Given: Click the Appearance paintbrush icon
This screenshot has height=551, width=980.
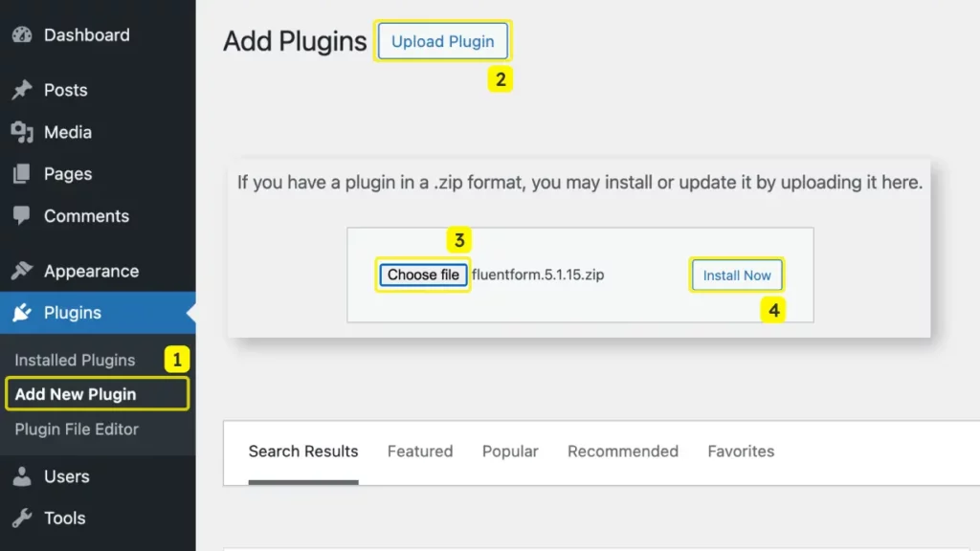Looking at the screenshot, I should [22, 271].
